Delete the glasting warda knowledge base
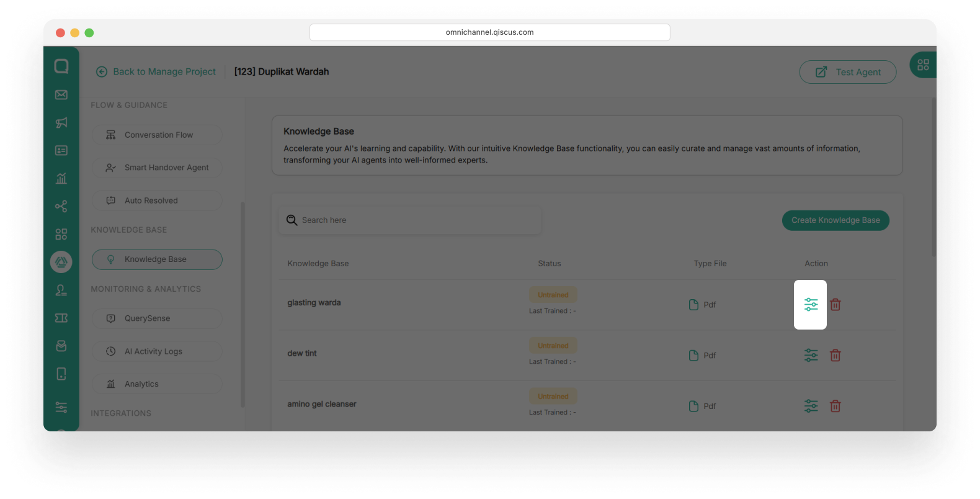 (835, 305)
